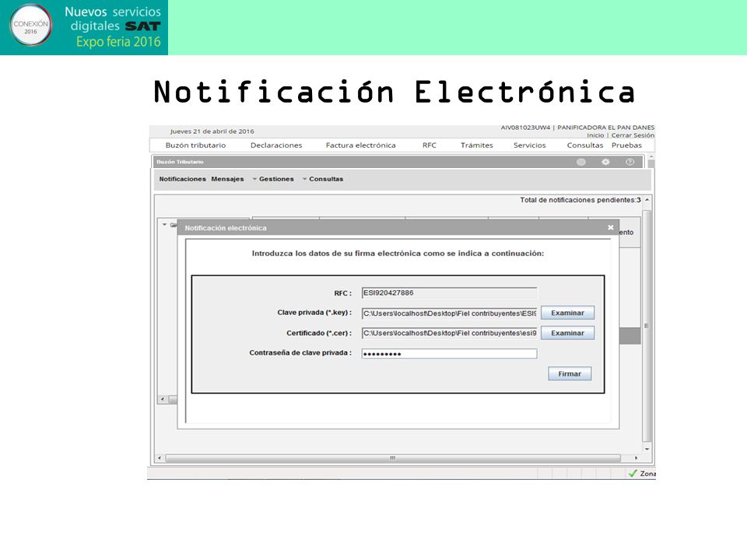This screenshot has height=560, width=747.
Task: Click the Inicio link
Action: (595, 135)
